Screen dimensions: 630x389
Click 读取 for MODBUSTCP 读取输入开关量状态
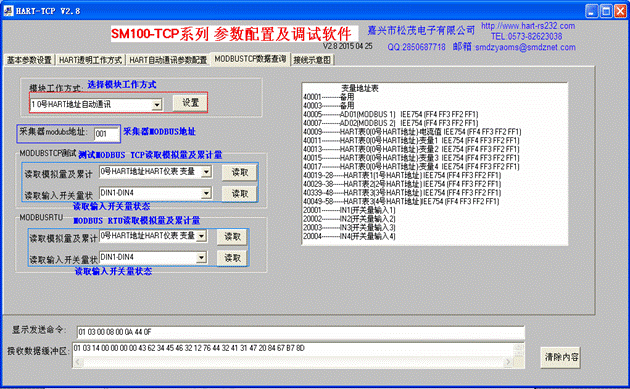click(x=239, y=194)
